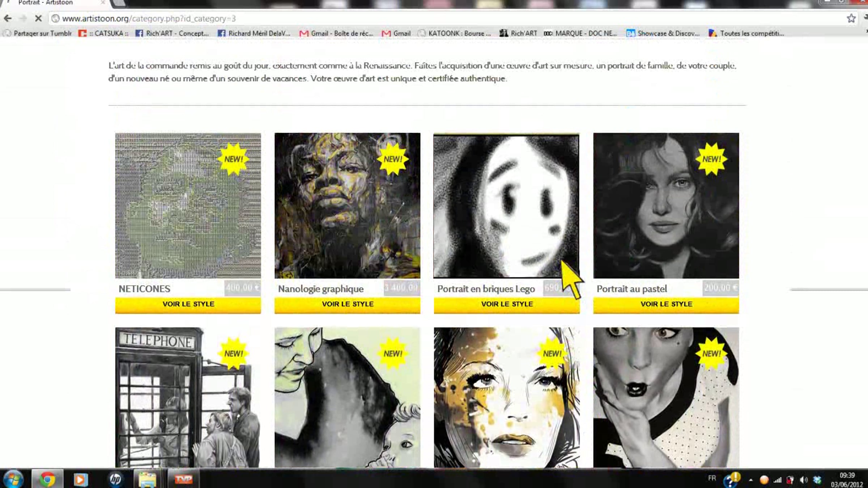Open the KATOONK : Bourse bookmark

pyautogui.click(x=455, y=33)
